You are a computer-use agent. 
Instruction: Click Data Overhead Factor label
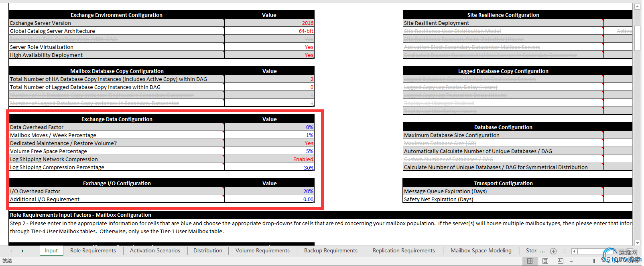[37, 127]
